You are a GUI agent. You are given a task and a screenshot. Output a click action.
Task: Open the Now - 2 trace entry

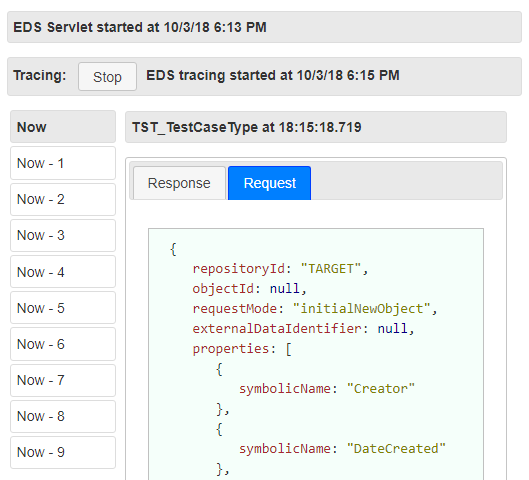[x=63, y=199]
